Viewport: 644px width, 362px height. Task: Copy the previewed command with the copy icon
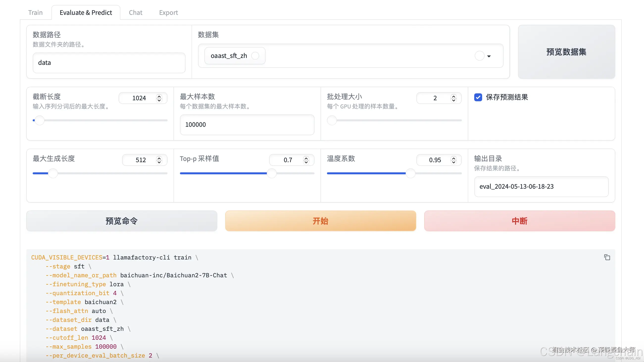click(607, 257)
